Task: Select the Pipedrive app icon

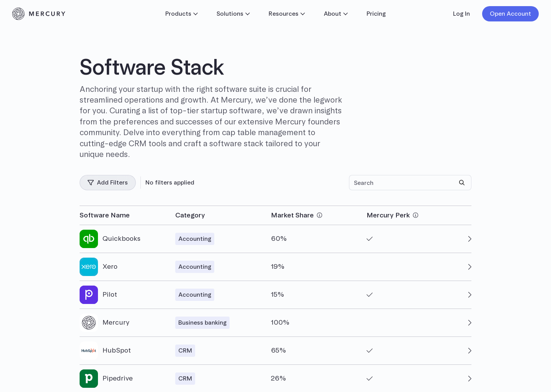Action: [89, 379]
